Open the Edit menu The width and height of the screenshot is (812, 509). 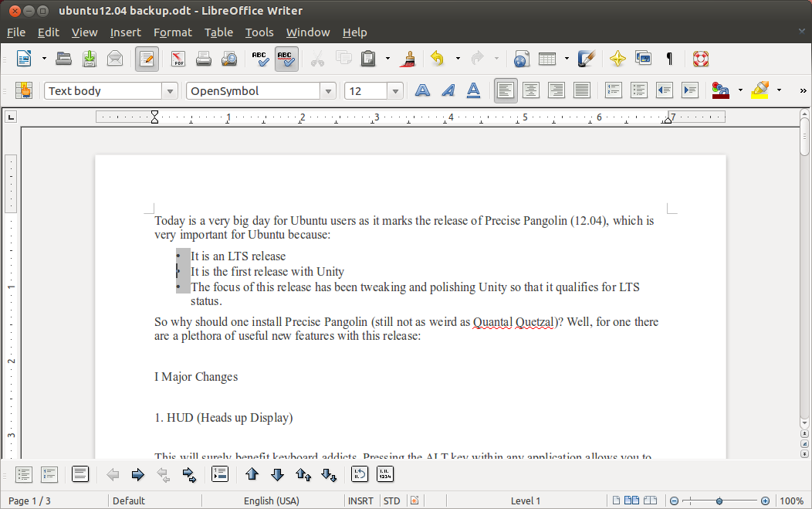tap(48, 32)
